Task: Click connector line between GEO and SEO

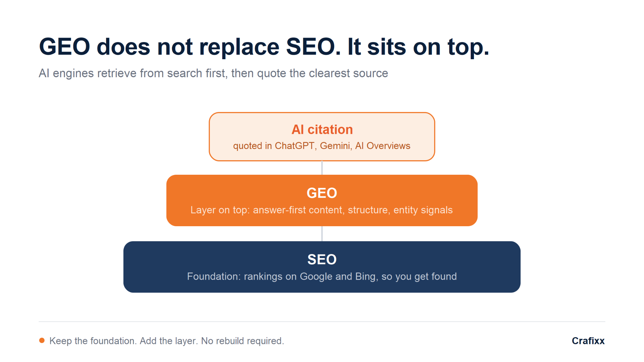Action: pos(322,234)
